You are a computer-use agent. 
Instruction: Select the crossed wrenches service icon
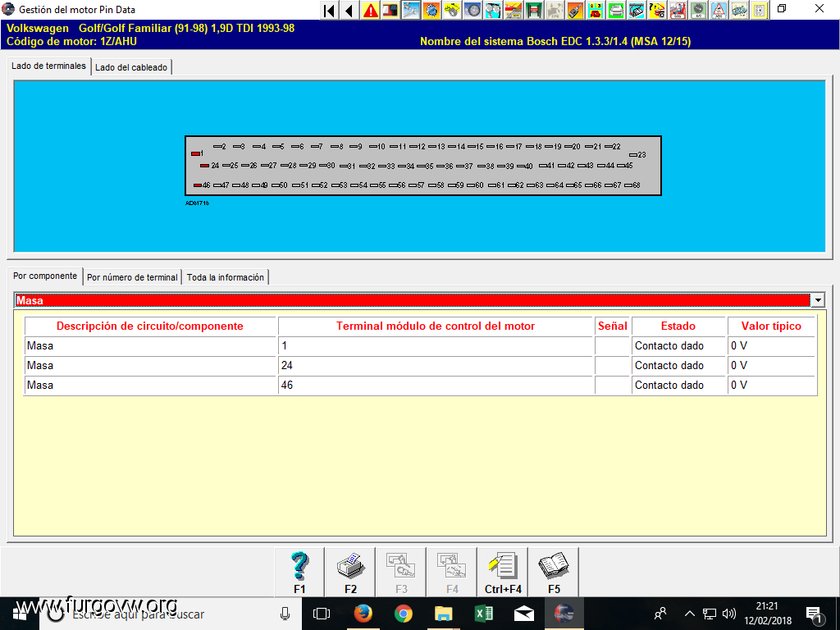pyautogui.click(x=411, y=10)
